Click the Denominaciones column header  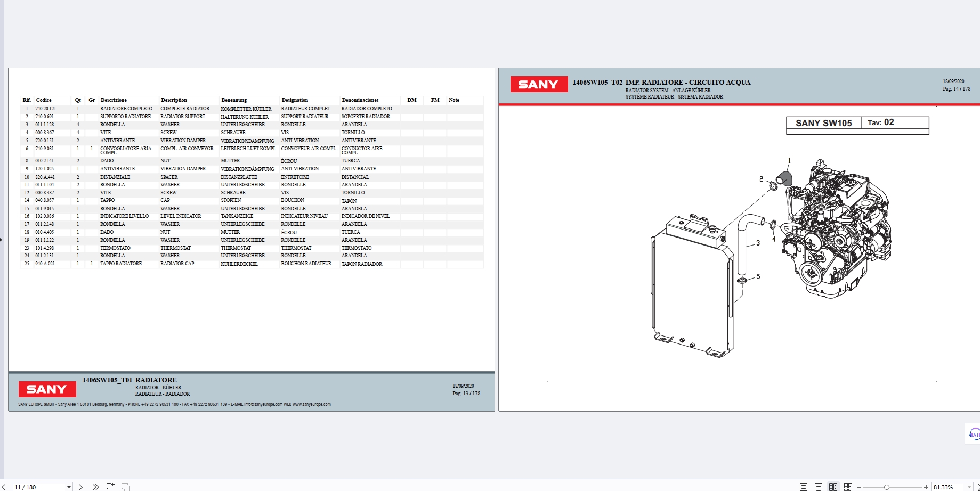(x=360, y=100)
